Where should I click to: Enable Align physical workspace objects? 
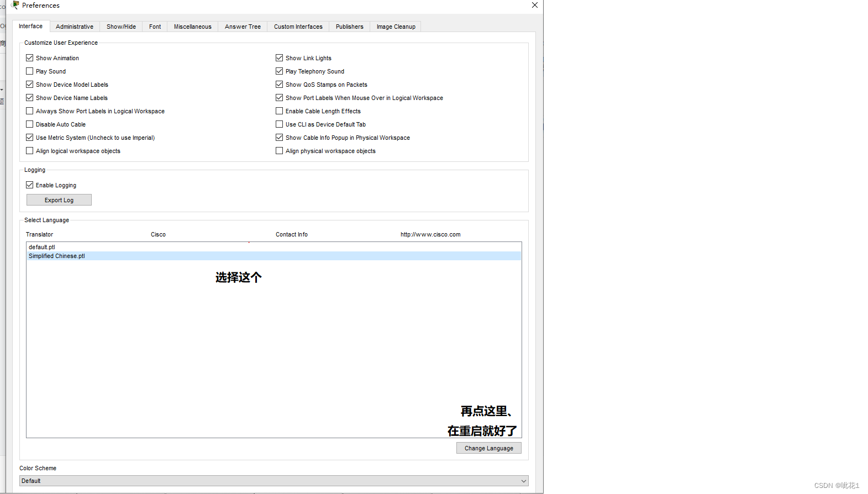(x=280, y=151)
